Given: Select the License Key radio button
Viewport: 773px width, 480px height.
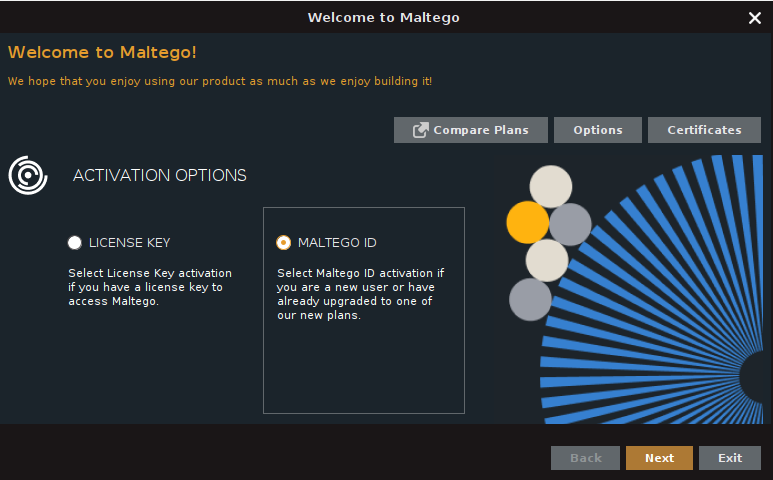Looking at the screenshot, I should point(75,243).
